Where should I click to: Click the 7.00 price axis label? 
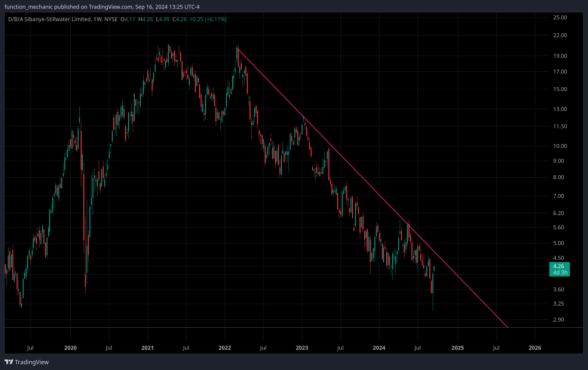point(558,196)
